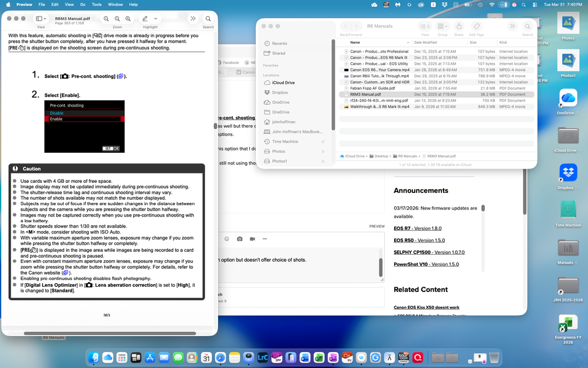Open the Window menu
588x368 pixels.
coord(115,5)
